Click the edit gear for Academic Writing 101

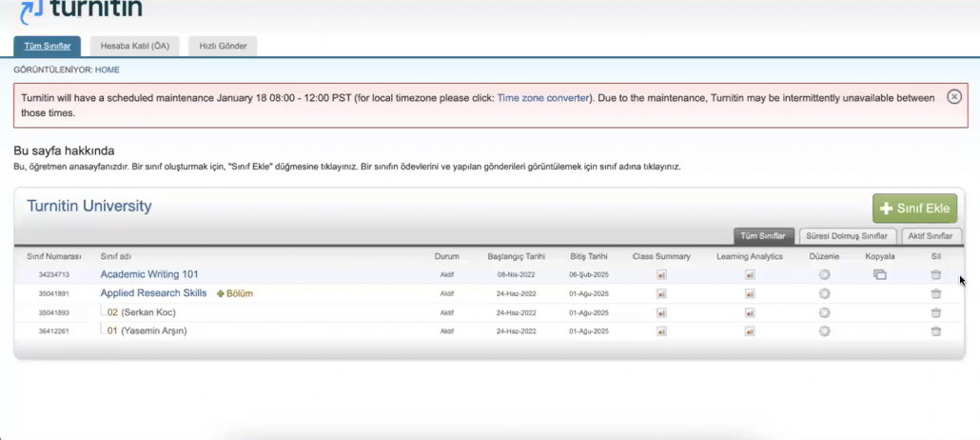pyautogui.click(x=824, y=275)
